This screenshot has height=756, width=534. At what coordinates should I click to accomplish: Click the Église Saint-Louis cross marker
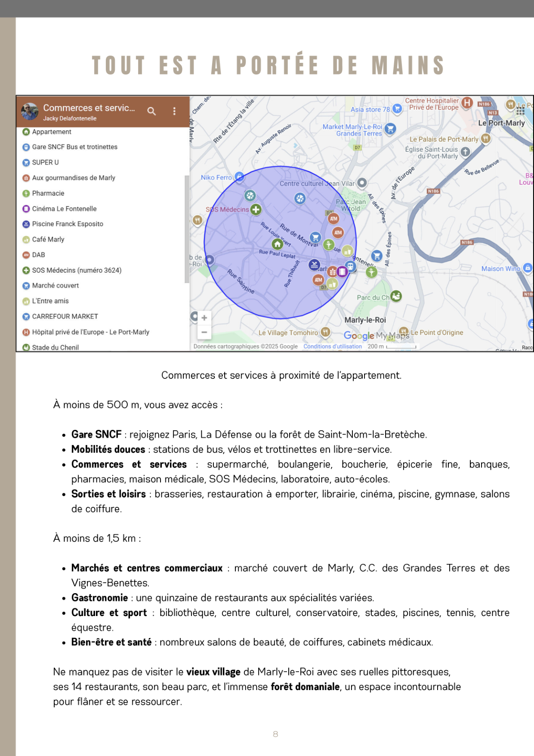465,152
